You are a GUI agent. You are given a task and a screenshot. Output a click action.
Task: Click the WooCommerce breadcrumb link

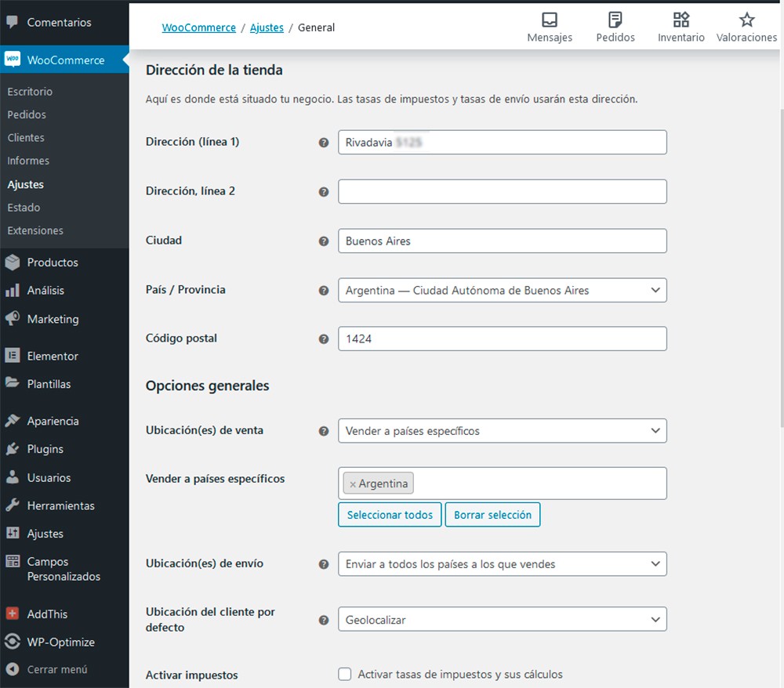coord(199,27)
